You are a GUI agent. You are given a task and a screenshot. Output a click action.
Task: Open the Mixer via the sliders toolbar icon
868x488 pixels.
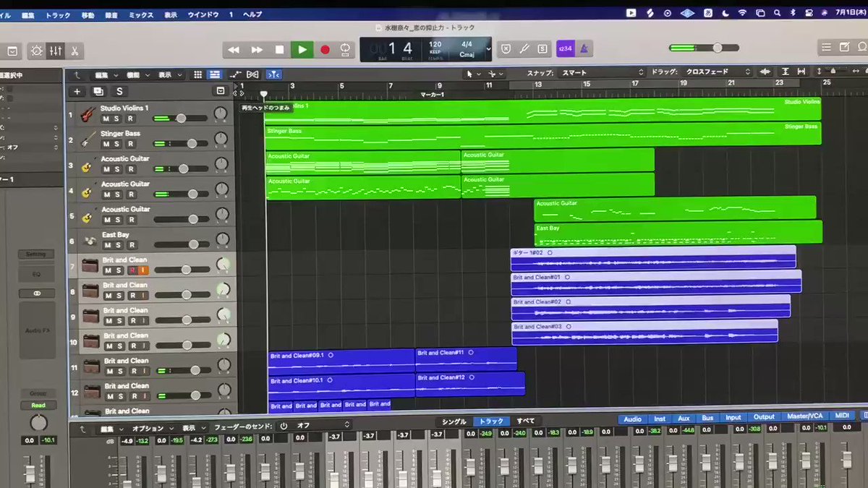coord(56,51)
